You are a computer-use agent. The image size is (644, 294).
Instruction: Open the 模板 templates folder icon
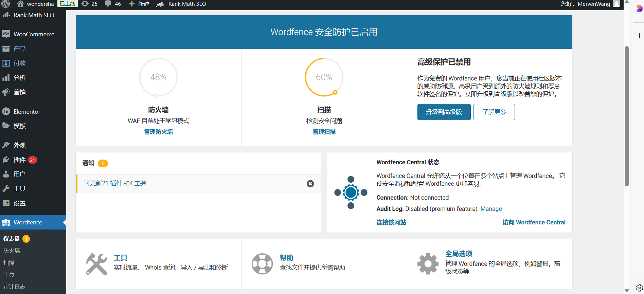[6, 126]
